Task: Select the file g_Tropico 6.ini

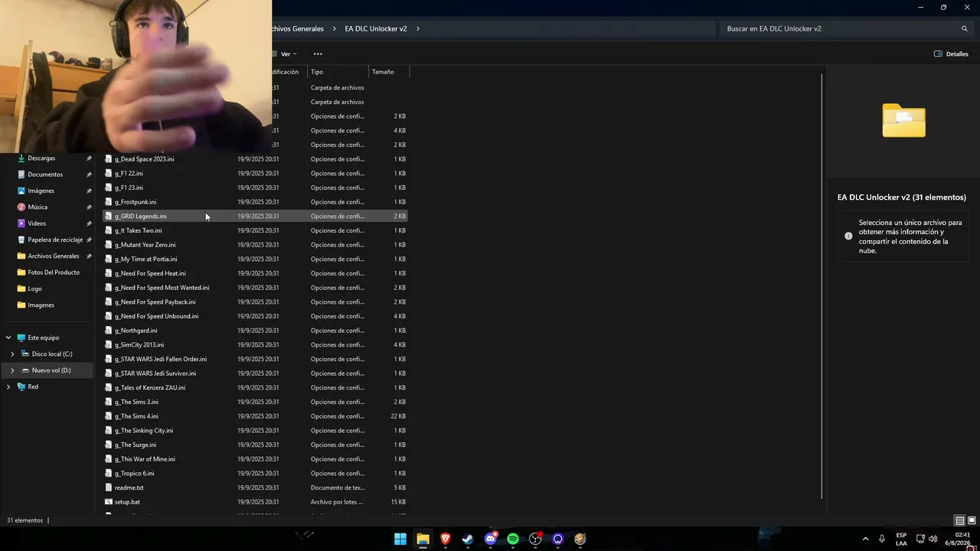Action: tap(255, 473)
